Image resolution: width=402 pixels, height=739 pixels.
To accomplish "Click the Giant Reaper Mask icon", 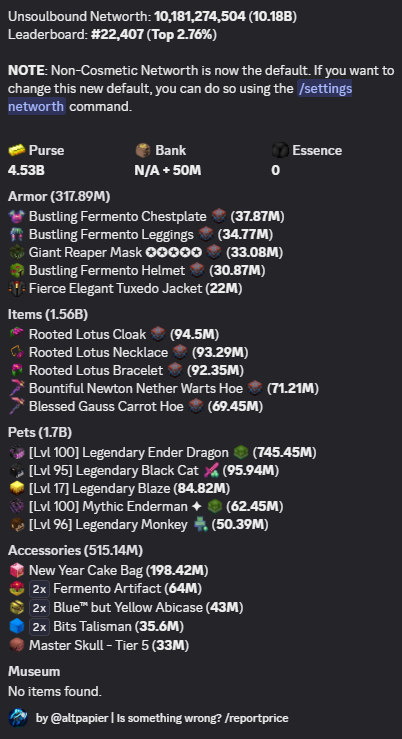I will click(x=16, y=253).
